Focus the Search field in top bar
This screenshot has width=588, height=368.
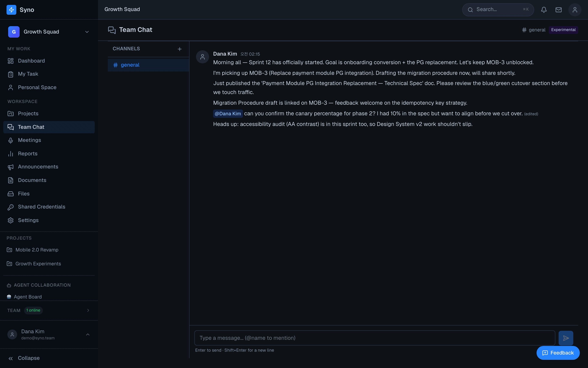[498, 10]
